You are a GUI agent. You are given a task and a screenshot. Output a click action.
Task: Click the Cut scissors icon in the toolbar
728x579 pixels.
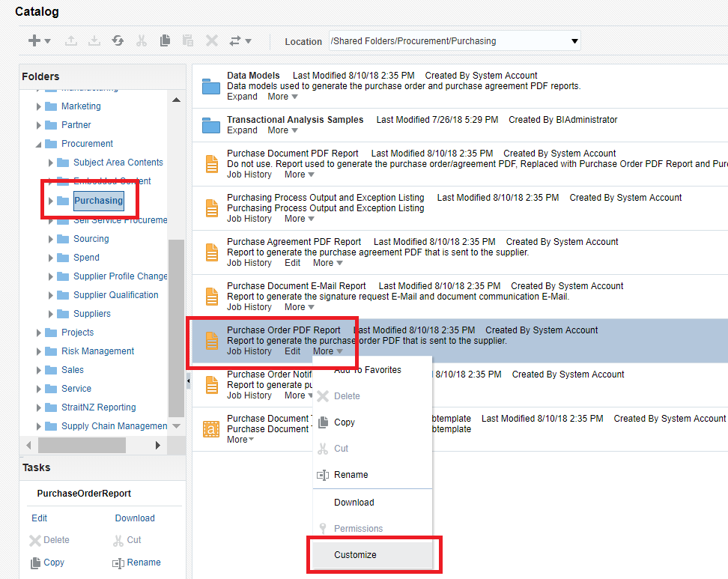pos(142,40)
